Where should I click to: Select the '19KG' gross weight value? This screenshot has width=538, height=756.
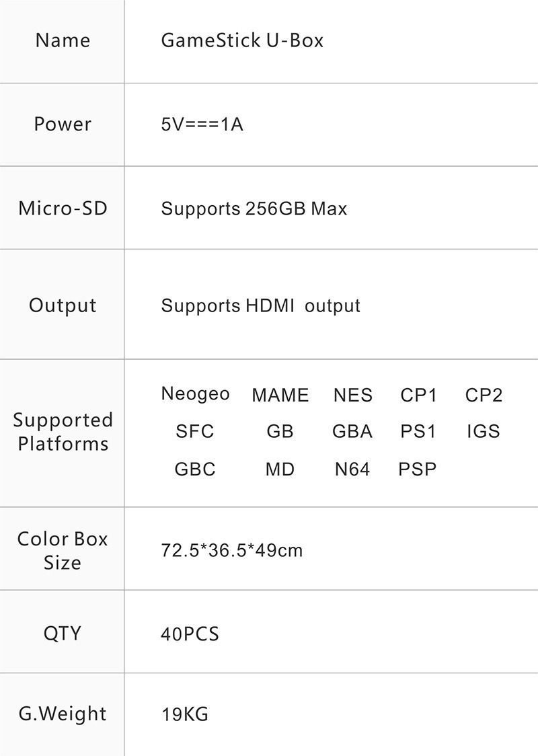point(184,714)
